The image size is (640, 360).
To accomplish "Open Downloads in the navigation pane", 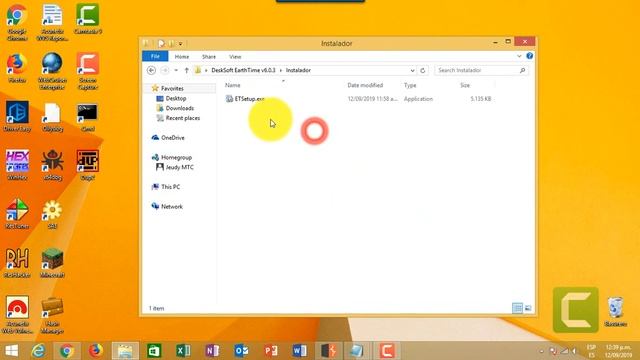I will coord(180,108).
